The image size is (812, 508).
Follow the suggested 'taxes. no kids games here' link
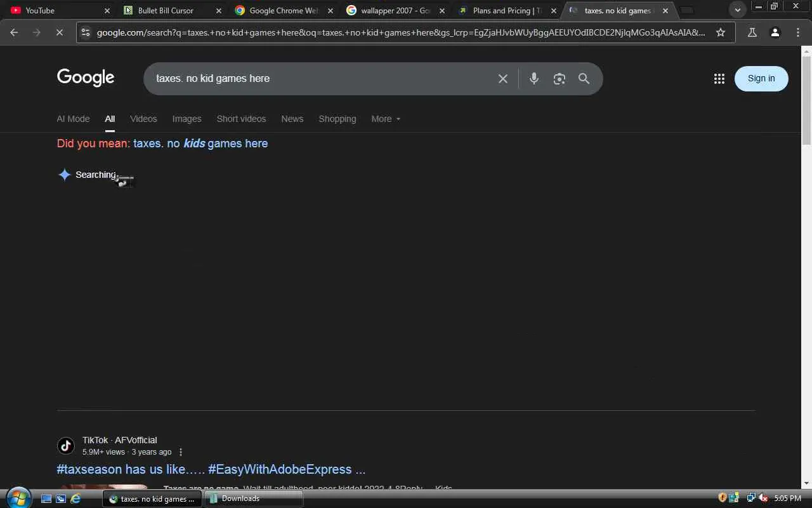tap(200, 144)
